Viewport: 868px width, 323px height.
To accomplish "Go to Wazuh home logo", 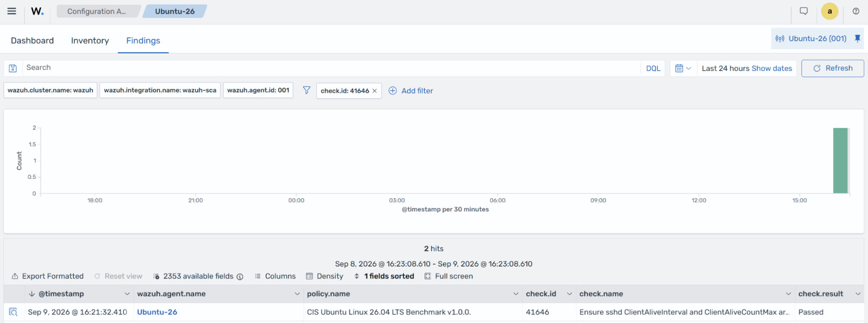I will (x=37, y=11).
